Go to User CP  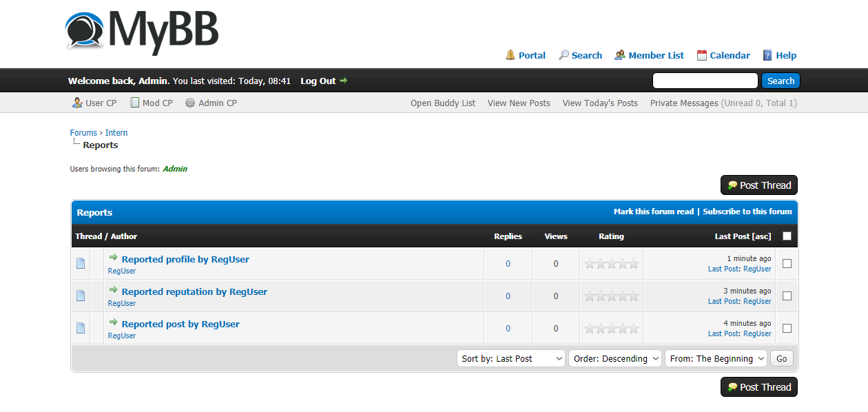point(101,103)
